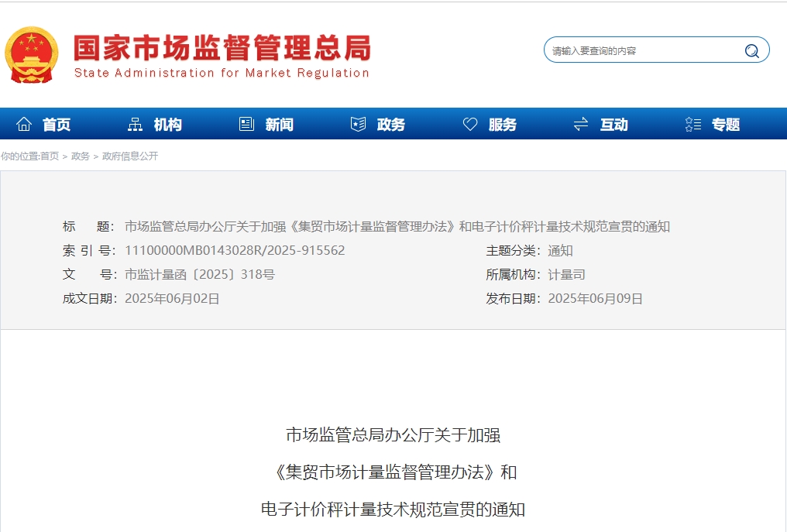This screenshot has height=532, width=787.
Task: Click the home house icon in navigation
Action: 24,124
